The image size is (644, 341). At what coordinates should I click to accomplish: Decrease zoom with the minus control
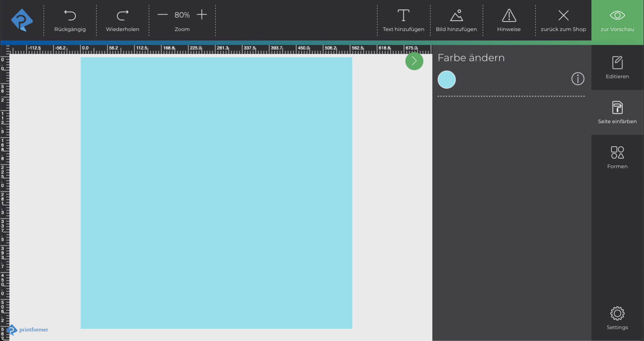pos(162,14)
